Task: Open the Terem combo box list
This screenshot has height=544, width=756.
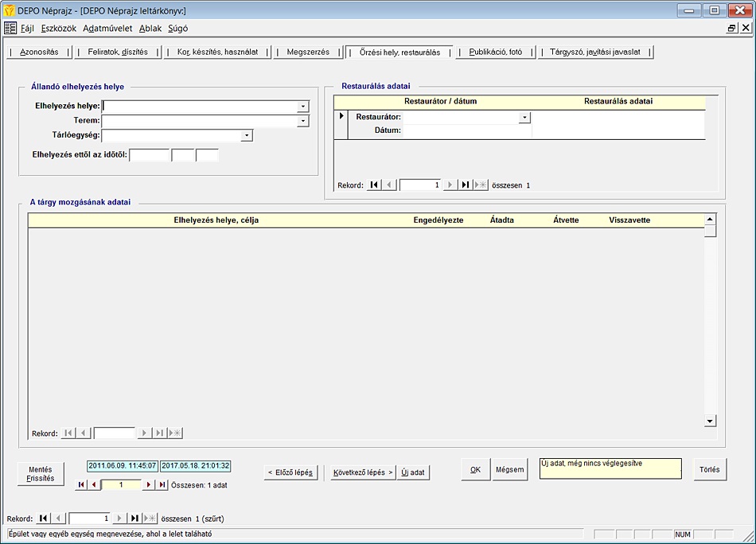Action: click(x=302, y=121)
